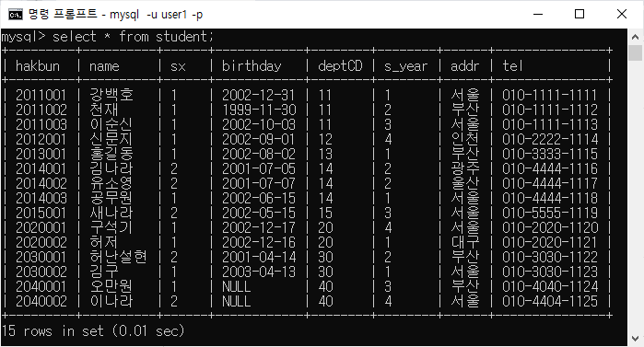644x347 pixels.
Task: Click the name 홍길동
Action: pyautogui.click(x=111, y=155)
